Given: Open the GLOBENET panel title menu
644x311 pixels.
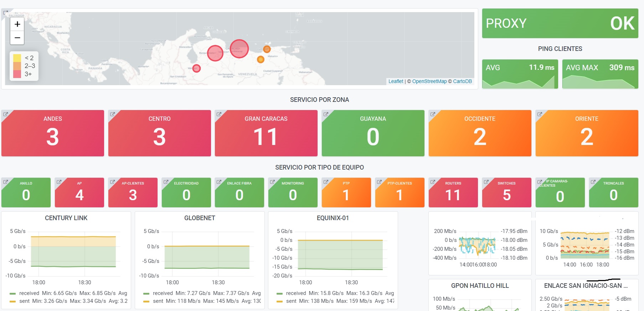Looking at the screenshot, I should (x=200, y=218).
